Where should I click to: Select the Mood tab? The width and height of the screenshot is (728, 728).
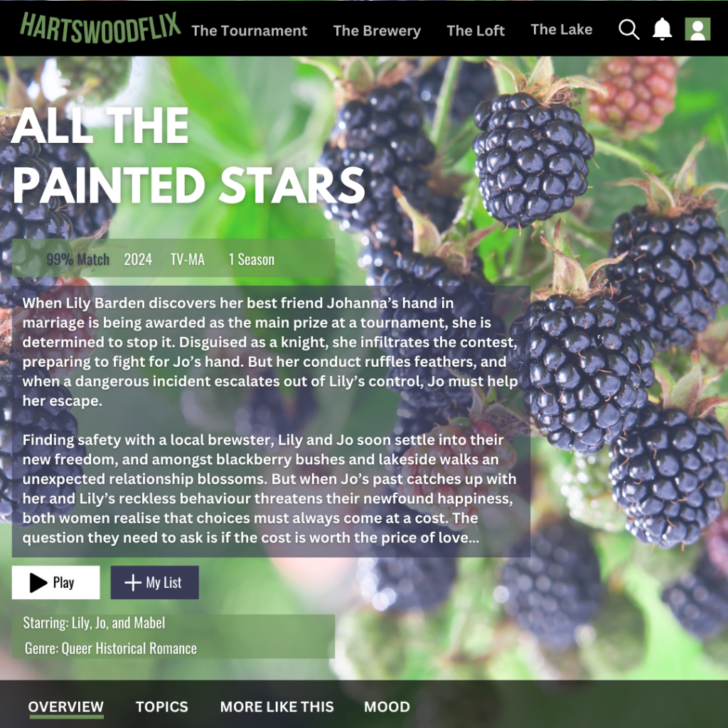[387, 707]
